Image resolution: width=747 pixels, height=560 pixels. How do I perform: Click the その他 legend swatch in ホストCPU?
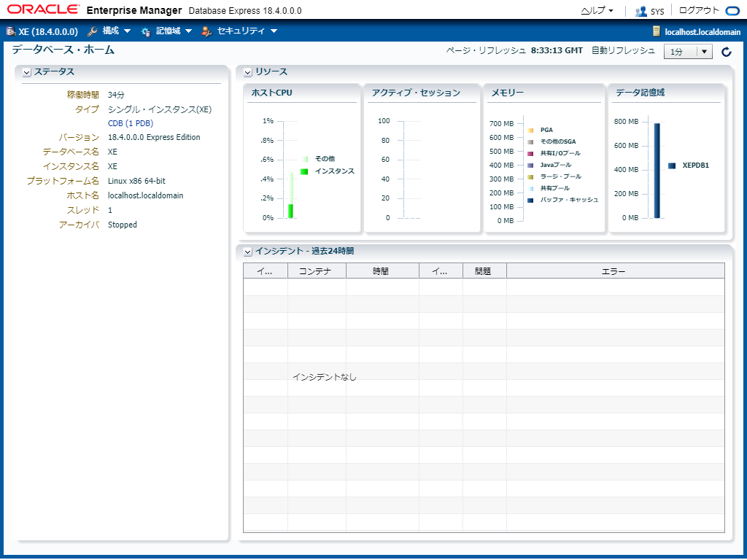pos(304,159)
